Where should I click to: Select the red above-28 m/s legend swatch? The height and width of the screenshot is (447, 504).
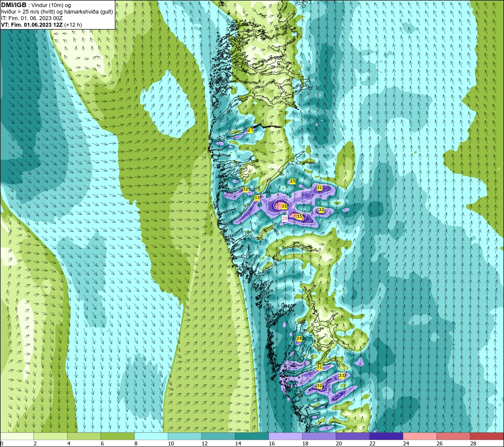coord(487,436)
